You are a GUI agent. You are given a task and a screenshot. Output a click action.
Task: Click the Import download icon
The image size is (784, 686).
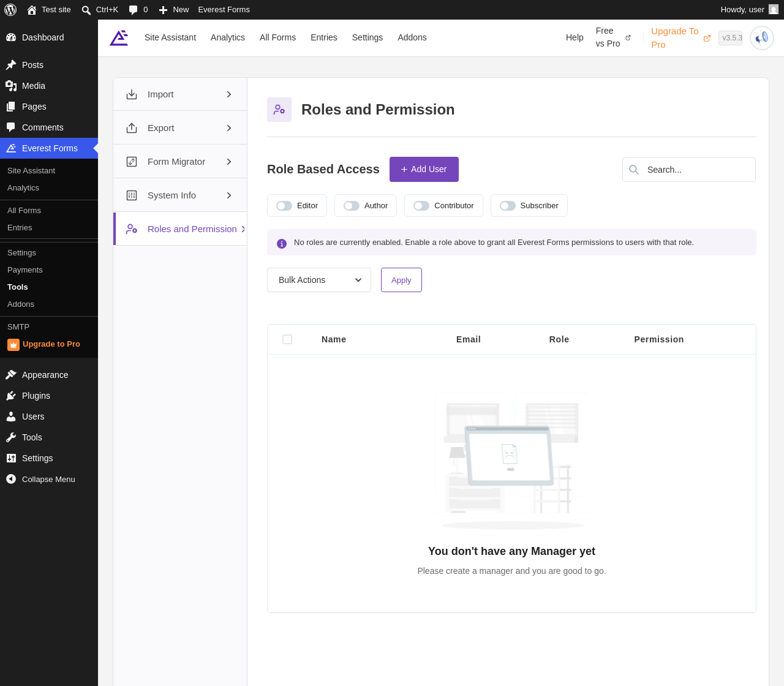[x=132, y=94]
